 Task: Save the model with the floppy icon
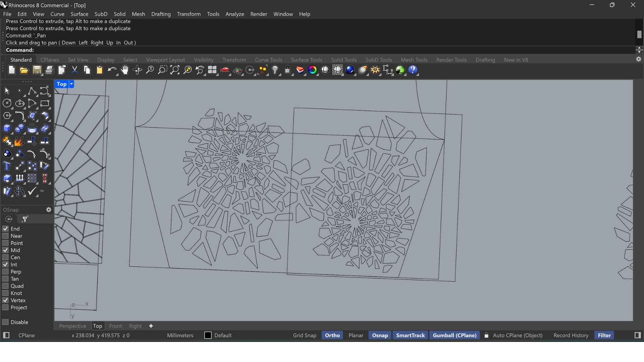[37, 70]
